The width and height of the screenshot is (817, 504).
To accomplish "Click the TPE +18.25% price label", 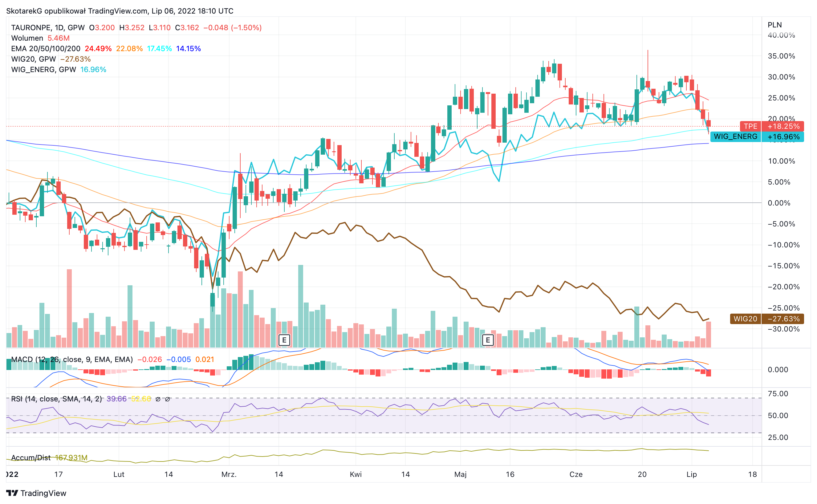I will 772,126.
